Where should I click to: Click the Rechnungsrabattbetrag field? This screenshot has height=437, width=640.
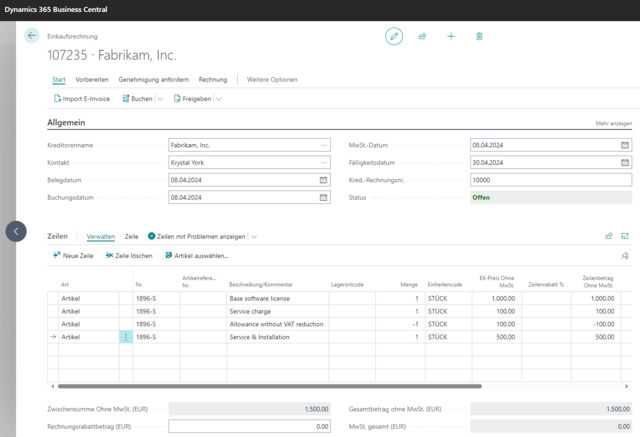[249, 426]
